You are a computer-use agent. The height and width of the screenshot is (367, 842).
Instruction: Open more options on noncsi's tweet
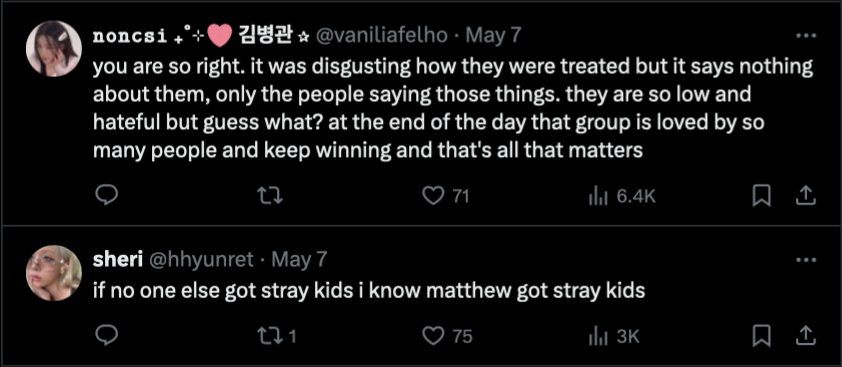pos(805,36)
